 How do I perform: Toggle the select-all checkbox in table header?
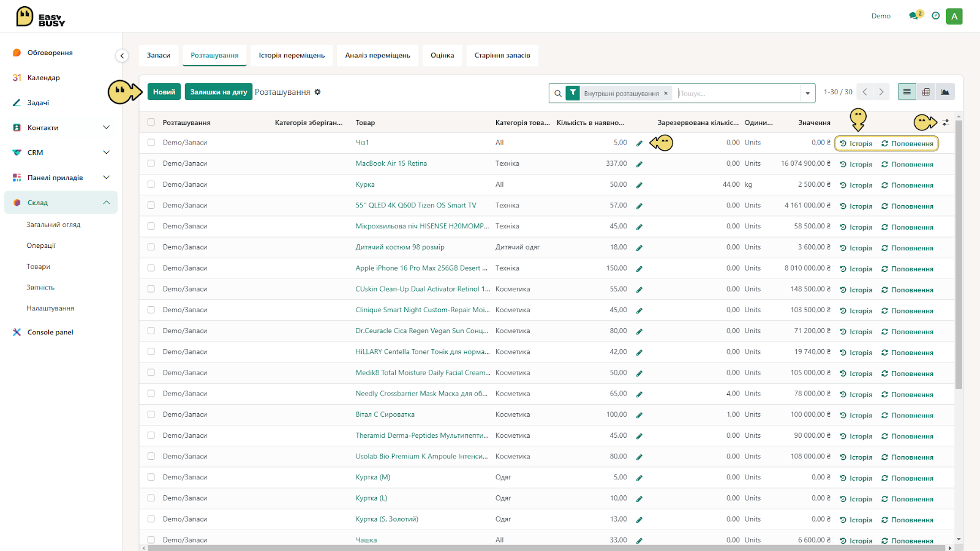151,122
